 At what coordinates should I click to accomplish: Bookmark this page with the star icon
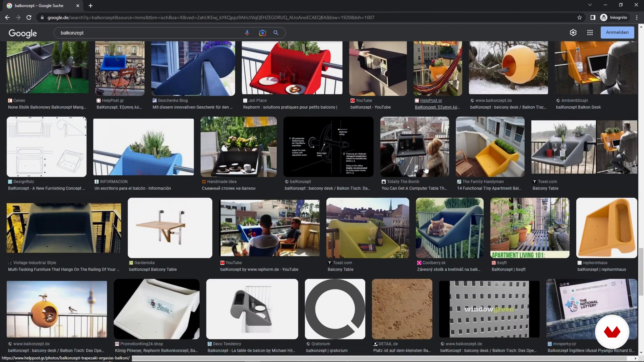click(579, 17)
